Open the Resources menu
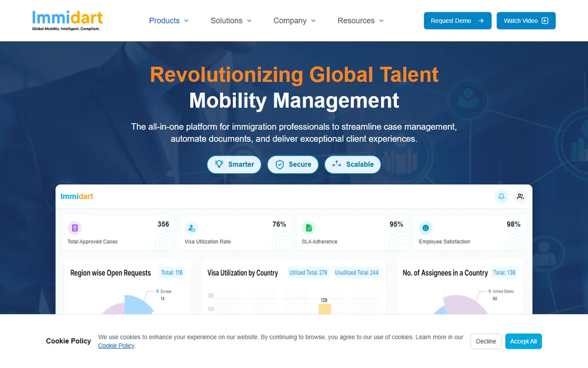Viewport: 588px width, 368px height. pyautogui.click(x=360, y=21)
